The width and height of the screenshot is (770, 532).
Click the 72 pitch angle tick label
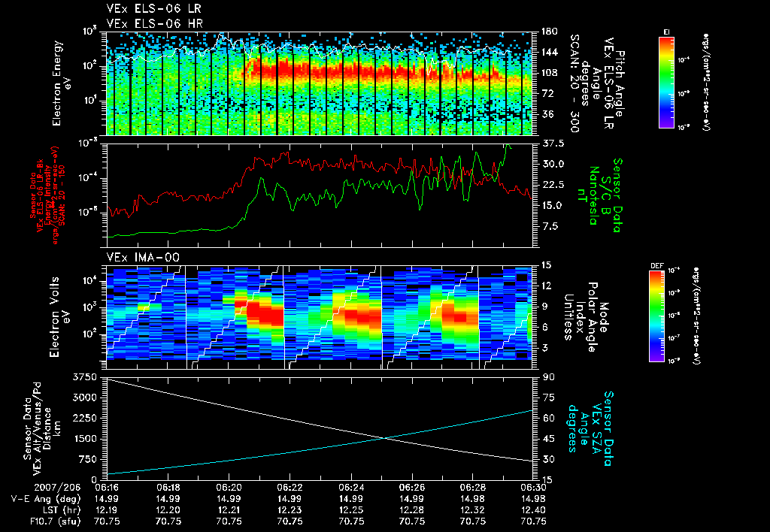coord(547,94)
